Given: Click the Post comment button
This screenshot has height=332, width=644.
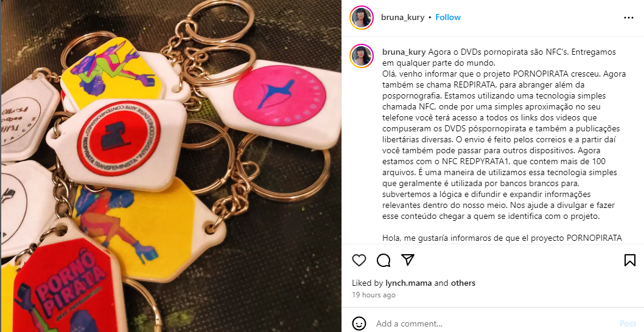Looking at the screenshot, I should point(628,323).
